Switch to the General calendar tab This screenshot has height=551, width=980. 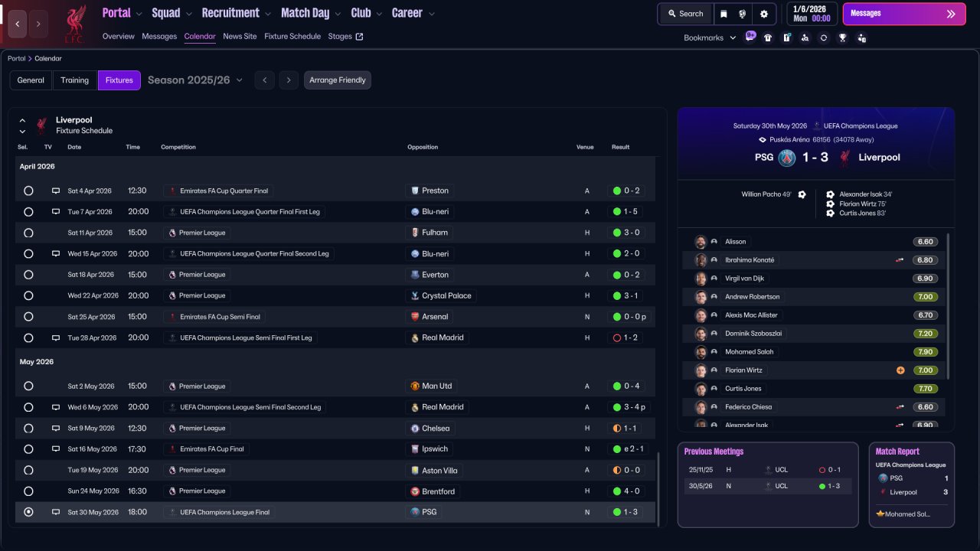[31, 80]
